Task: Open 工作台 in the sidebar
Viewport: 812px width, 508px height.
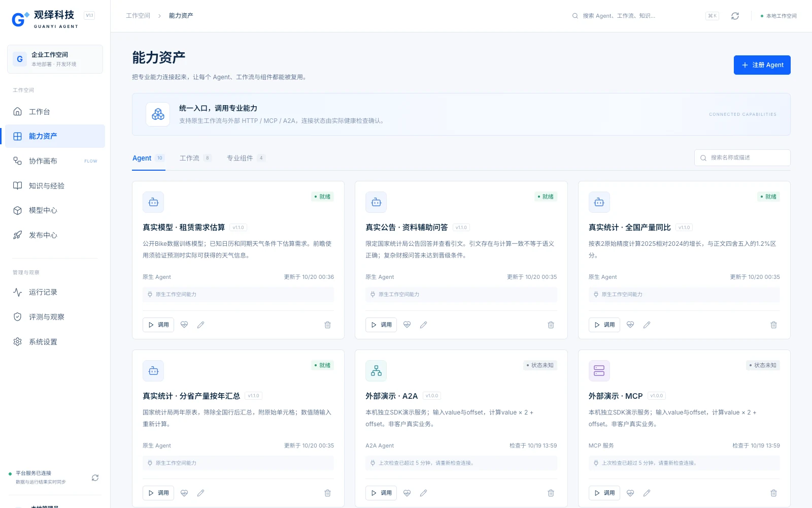Action: 55,111
